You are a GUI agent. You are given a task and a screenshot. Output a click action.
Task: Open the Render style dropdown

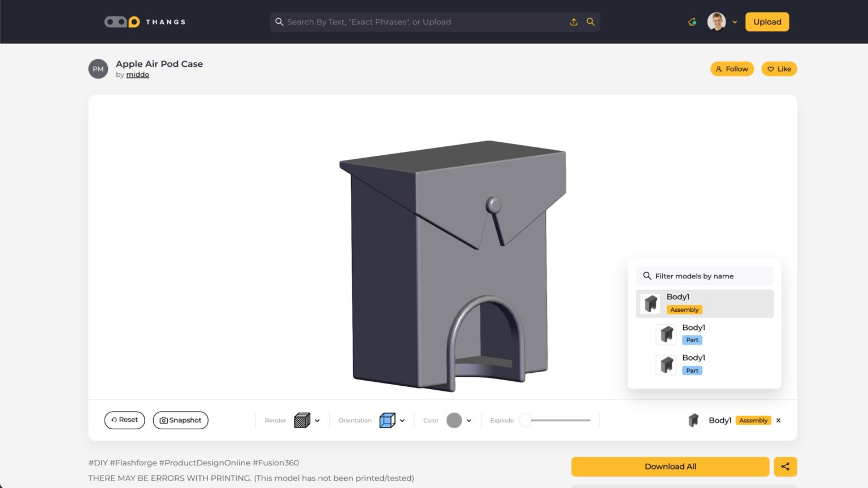point(317,420)
